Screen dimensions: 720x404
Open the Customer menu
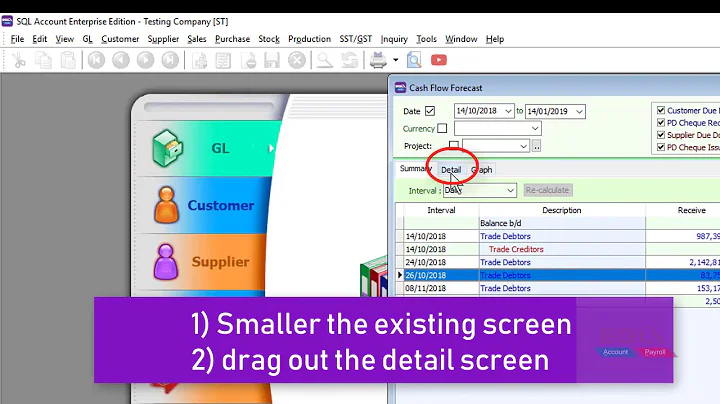(x=120, y=39)
